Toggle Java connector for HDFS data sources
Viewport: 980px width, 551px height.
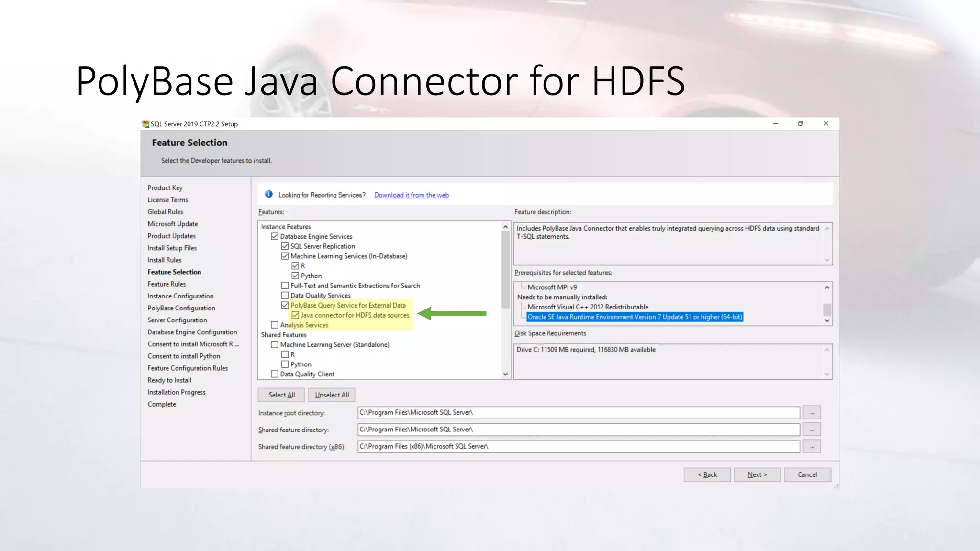pyautogui.click(x=295, y=315)
